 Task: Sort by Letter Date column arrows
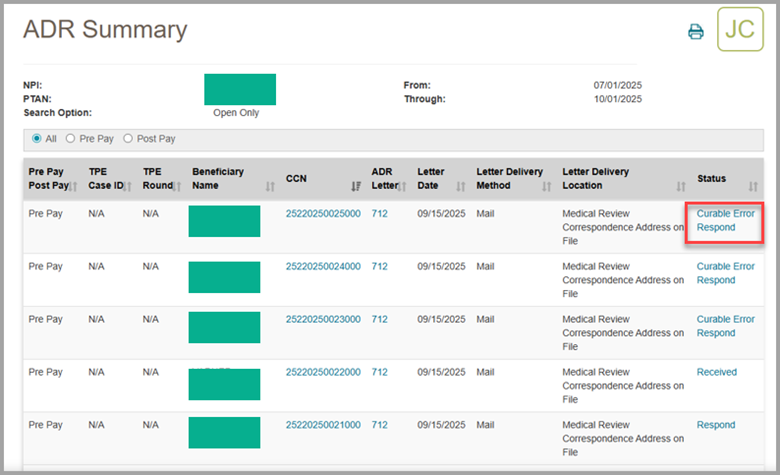[x=460, y=186]
